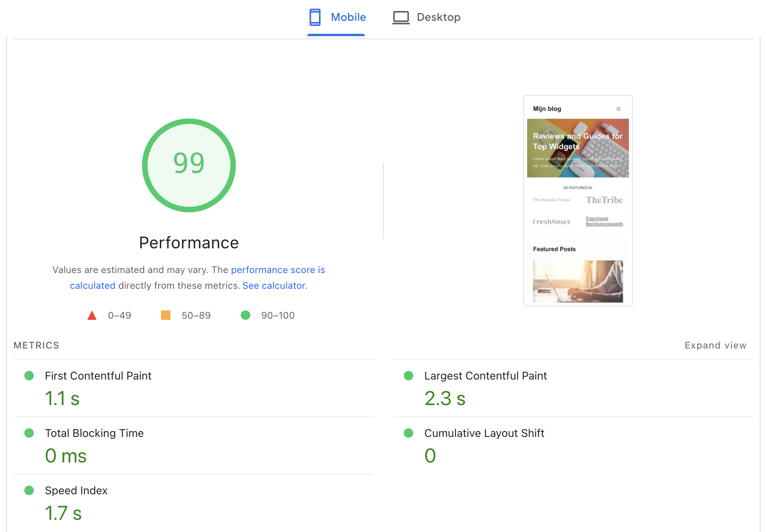This screenshot has height=532, width=766.
Task: Toggle Expand view for metrics
Action: click(715, 345)
